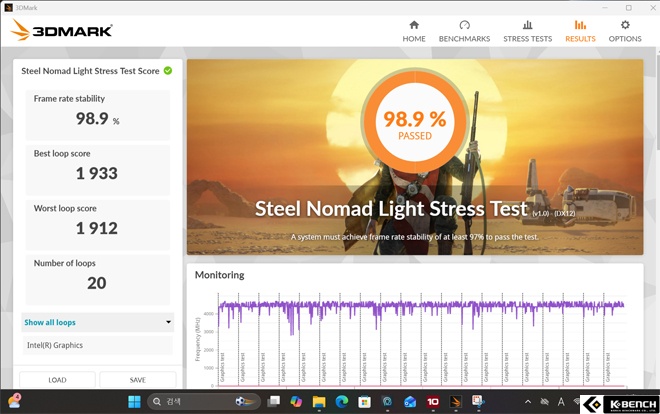
Task: Click the Frame rate stability value 98.9
Action: [x=92, y=119]
